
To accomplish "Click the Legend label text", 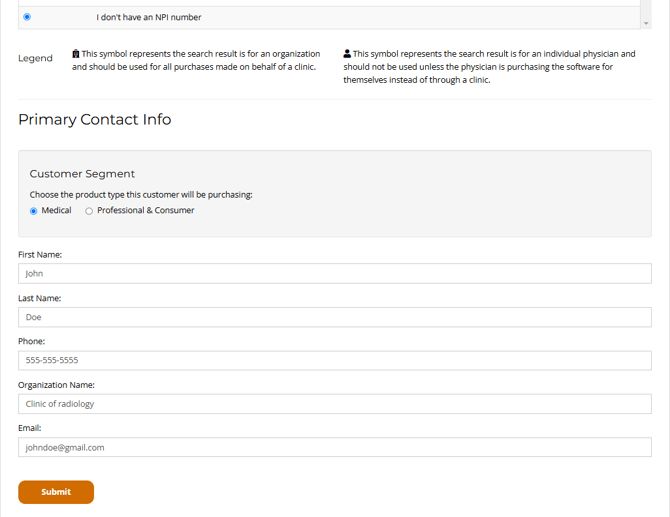I will coord(35,58).
